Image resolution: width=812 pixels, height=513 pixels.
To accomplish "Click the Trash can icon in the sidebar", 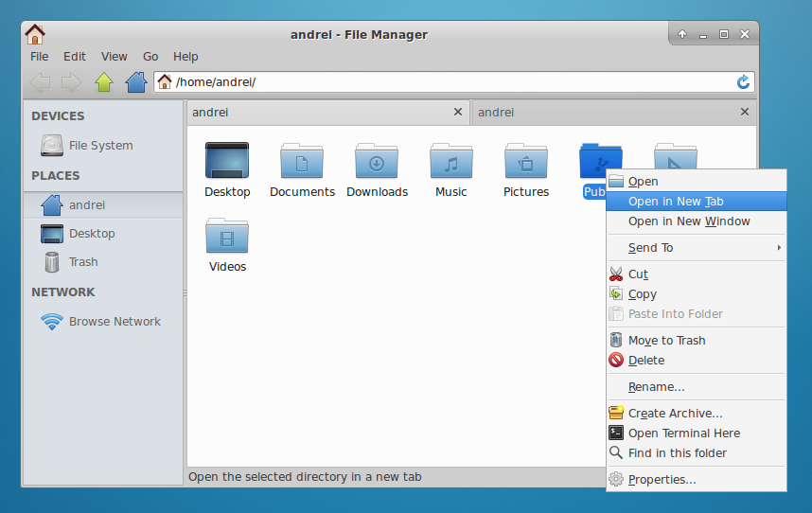I will coord(52,262).
